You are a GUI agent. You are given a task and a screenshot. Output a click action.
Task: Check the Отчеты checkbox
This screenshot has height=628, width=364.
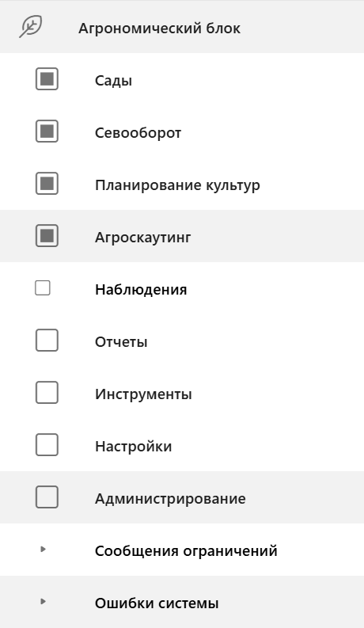point(47,341)
